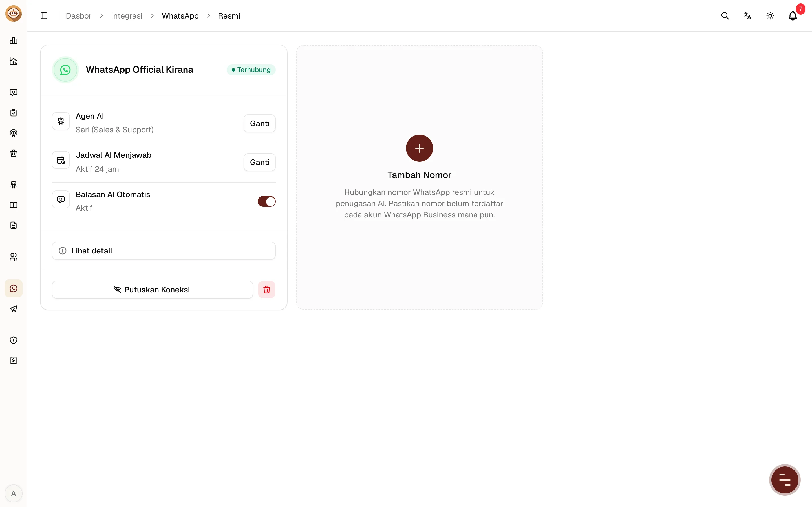Open the notifications bell
812x507 pixels.
tap(793, 16)
